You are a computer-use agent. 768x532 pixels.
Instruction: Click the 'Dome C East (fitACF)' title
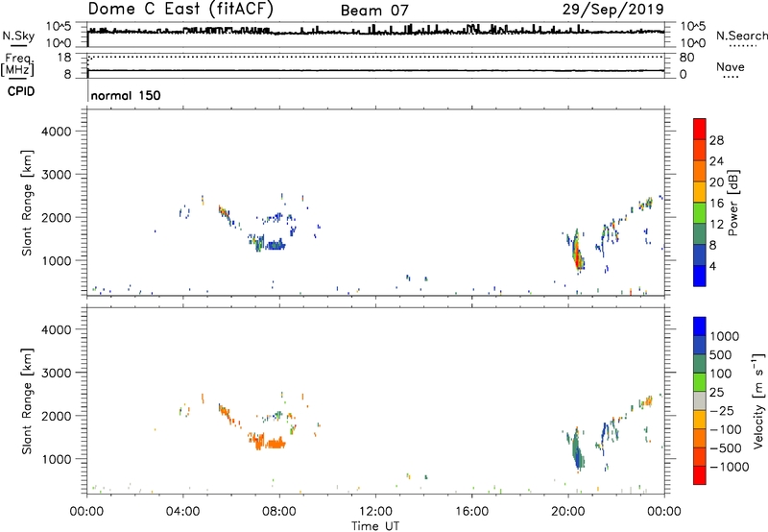[x=180, y=9]
